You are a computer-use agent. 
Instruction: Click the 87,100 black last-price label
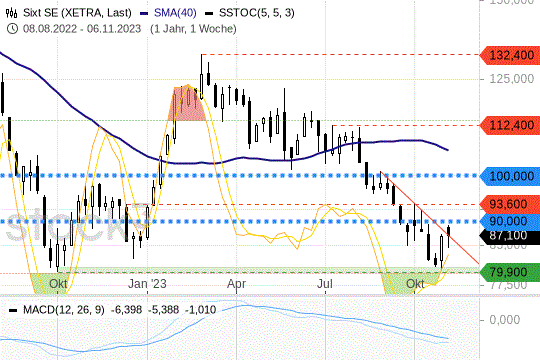click(x=510, y=236)
